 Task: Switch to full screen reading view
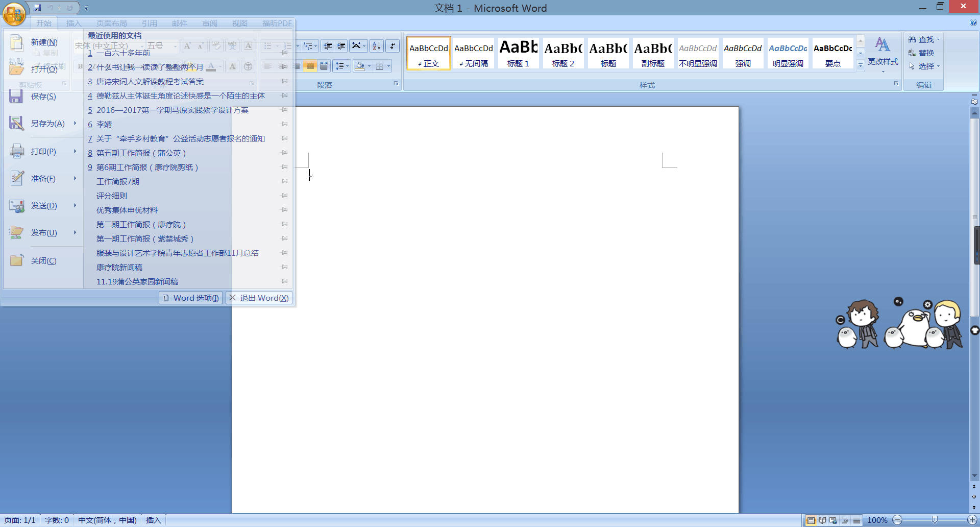pyautogui.click(x=822, y=520)
